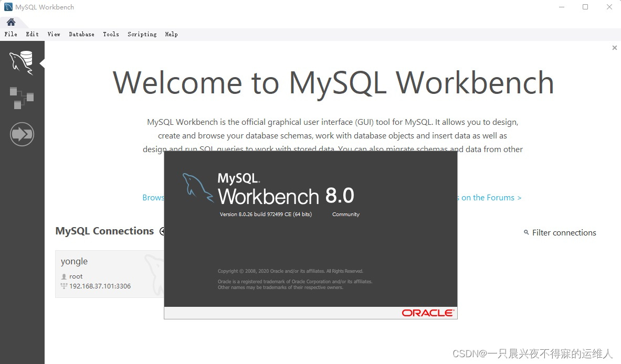621x364 pixels.
Task: Open the File menu
Action: click(x=10, y=35)
